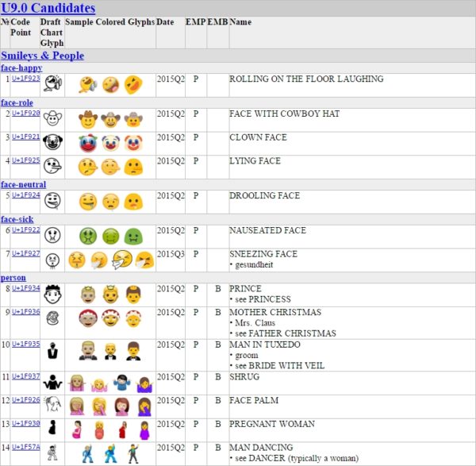Open code point link U+1F927
Screen dimensions: 476x466
(x=26, y=253)
